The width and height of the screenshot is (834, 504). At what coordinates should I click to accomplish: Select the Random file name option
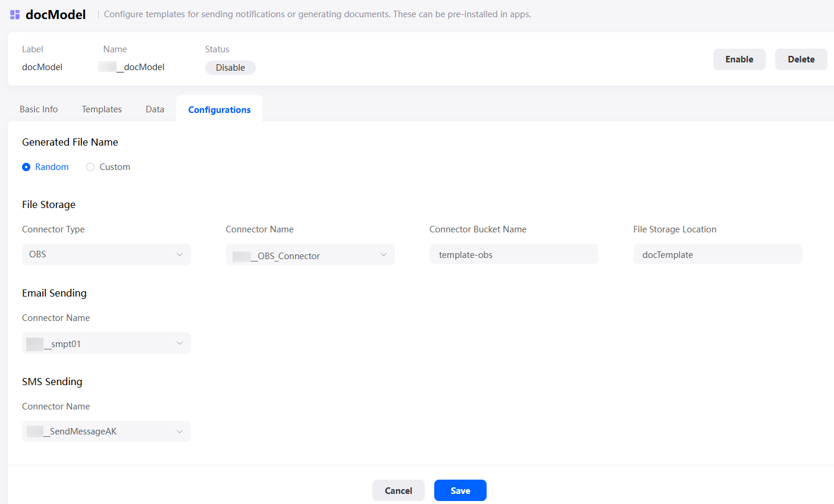(x=45, y=167)
